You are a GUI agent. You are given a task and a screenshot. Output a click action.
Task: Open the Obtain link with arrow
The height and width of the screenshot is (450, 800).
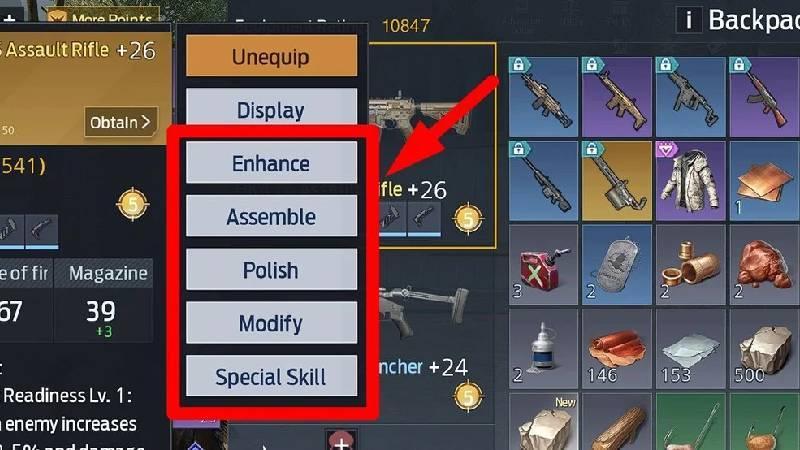[121, 122]
